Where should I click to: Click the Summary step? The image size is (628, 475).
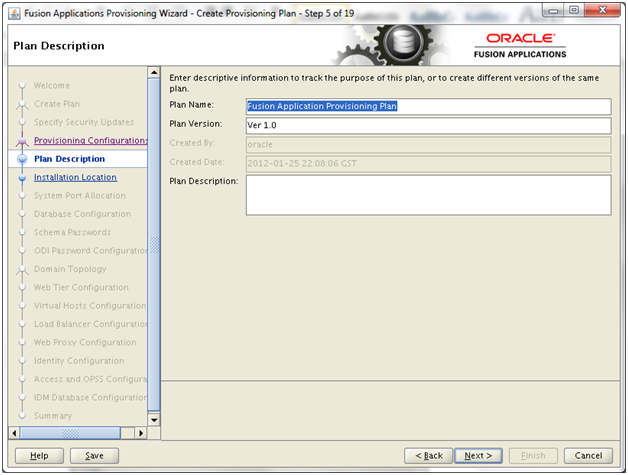pyautogui.click(x=53, y=416)
